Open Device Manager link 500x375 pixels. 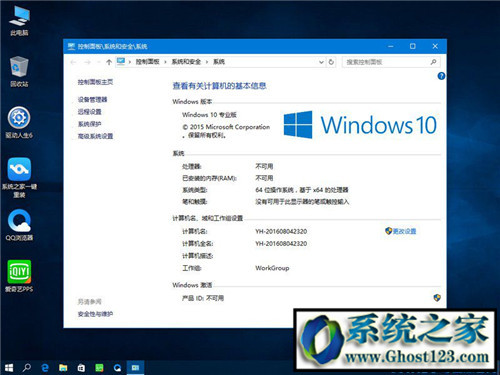(x=92, y=99)
